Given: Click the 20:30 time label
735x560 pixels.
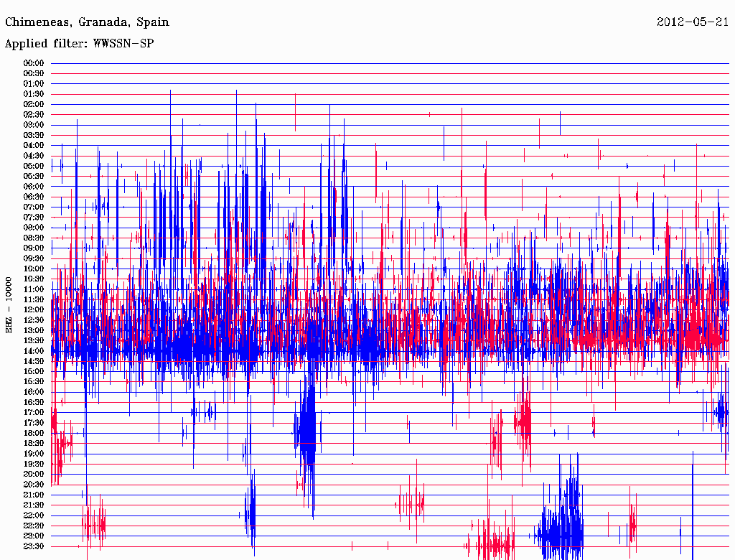Looking at the screenshot, I should 34,485.
